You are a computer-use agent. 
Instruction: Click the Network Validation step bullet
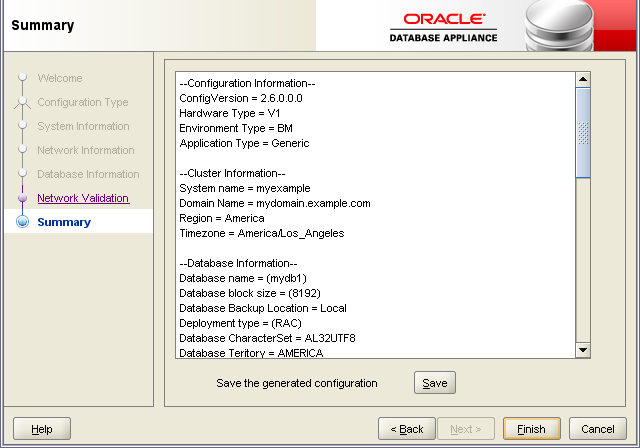[x=22, y=198]
